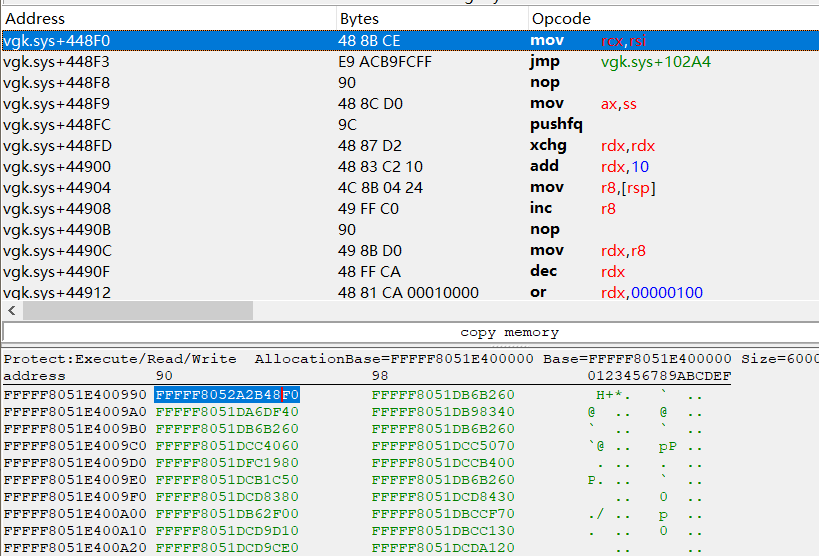Select the mov ax,ss row vgk.sys+448F9
Screen dimensions: 819x556
pos(410,103)
